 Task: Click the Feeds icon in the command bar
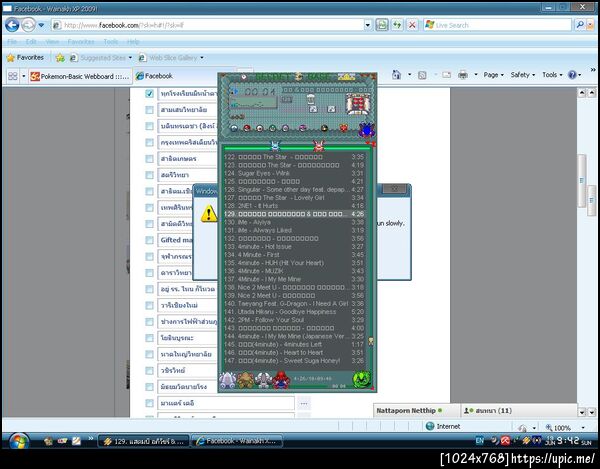click(422, 75)
